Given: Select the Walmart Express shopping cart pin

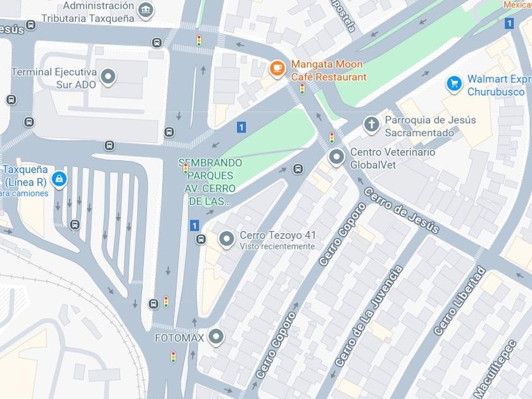Looking at the screenshot, I should tap(454, 84).
